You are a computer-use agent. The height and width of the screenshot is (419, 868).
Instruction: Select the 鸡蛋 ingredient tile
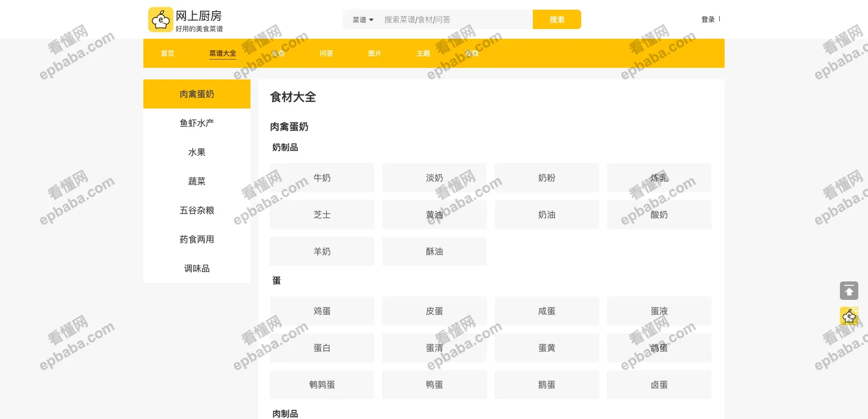click(x=322, y=311)
